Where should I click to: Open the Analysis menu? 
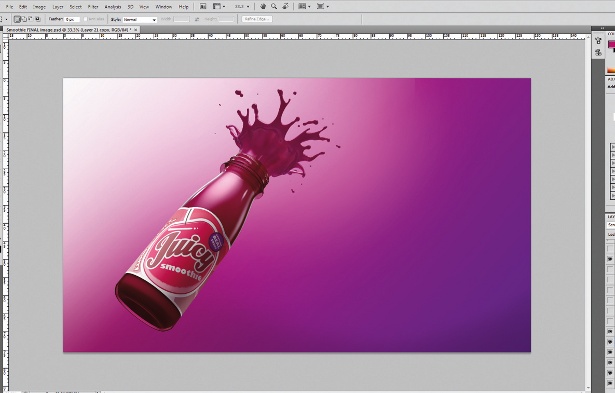(113, 7)
